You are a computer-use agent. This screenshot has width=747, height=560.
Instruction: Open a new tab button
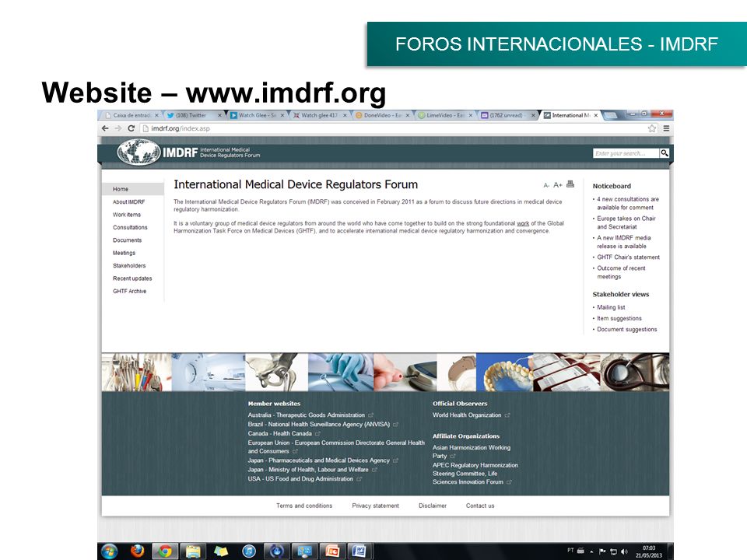click(610, 115)
